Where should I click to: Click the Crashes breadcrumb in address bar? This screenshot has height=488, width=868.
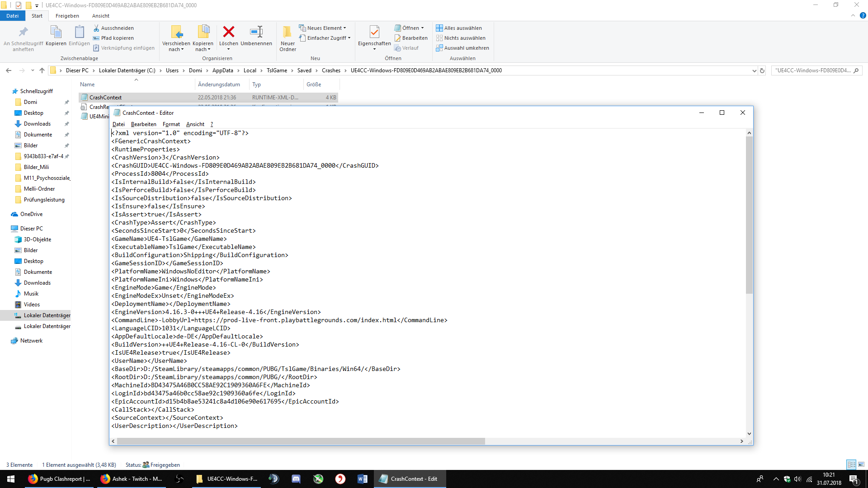pos(331,70)
